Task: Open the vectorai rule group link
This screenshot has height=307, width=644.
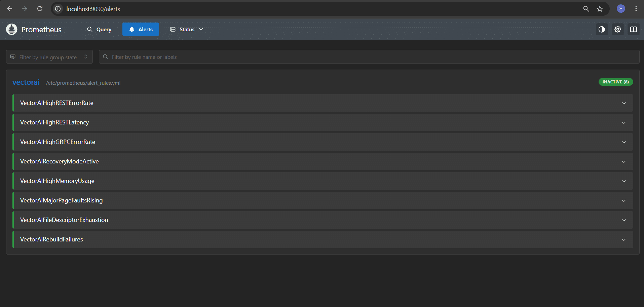Action: click(x=26, y=82)
